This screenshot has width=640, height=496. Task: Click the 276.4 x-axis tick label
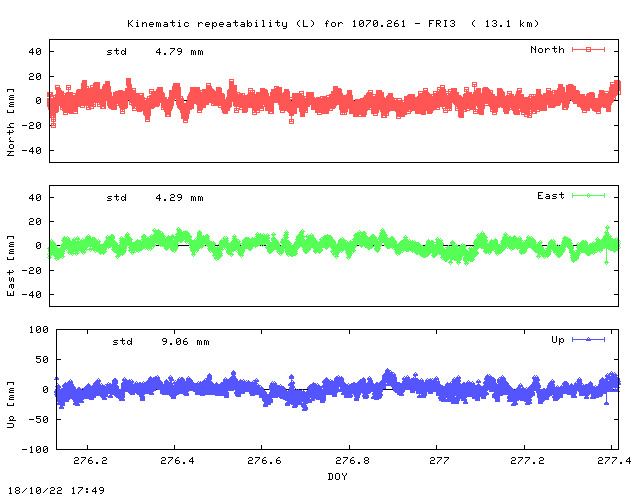click(177, 461)
